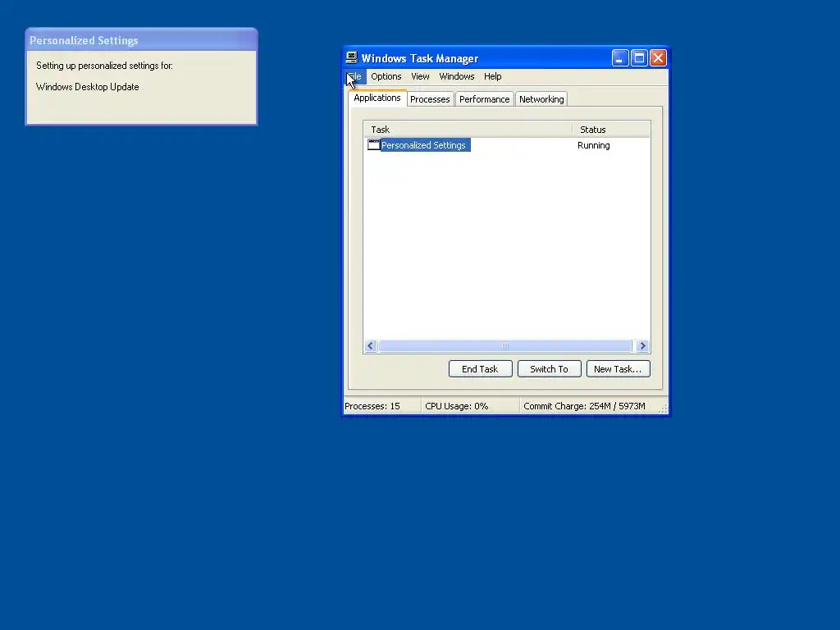
Task: Click the left arrow of horizontal scrollbar
Action: point(370,346)
